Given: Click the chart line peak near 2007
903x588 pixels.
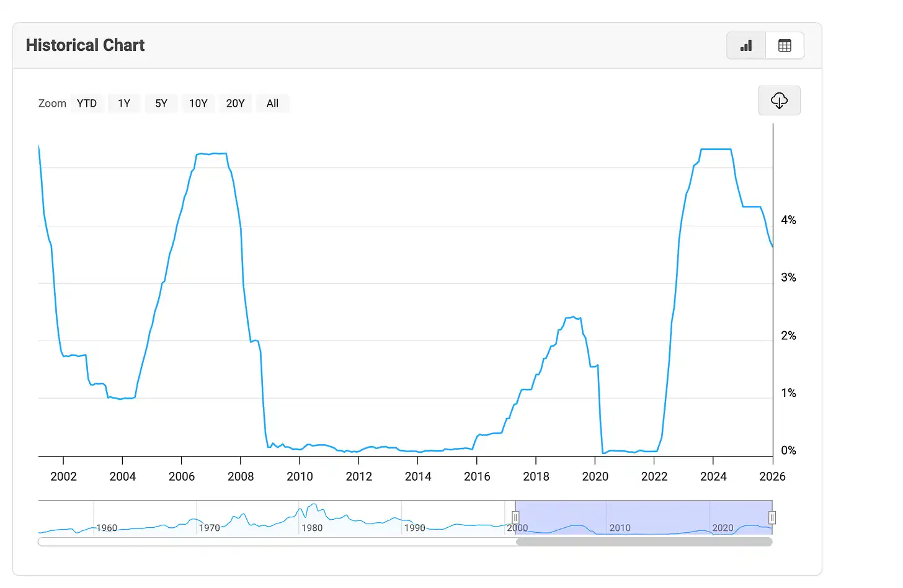Looking at the screenshot, I should pos(212,153).
